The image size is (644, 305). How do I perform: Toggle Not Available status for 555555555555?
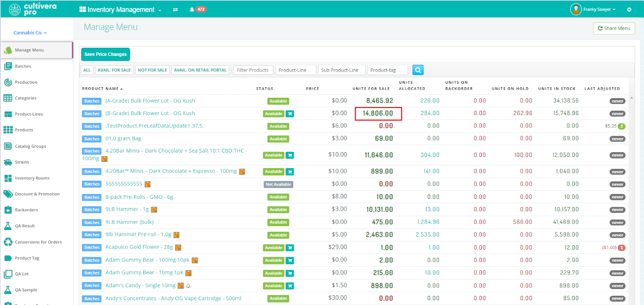click(x=278, y=184)
